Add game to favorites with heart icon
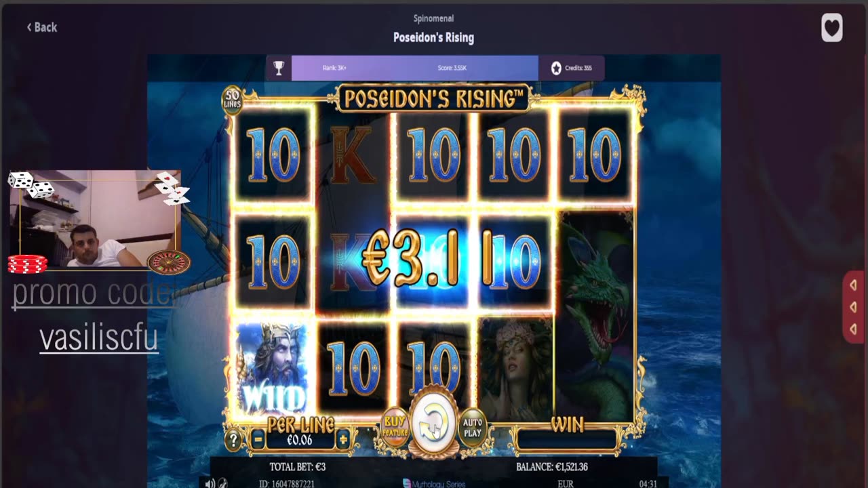 tap(832, 28)
